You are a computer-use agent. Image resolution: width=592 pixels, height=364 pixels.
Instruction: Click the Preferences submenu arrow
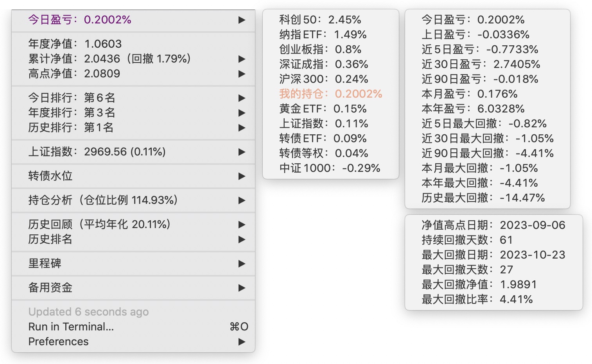pyautogui.click(x=242, y=342)
